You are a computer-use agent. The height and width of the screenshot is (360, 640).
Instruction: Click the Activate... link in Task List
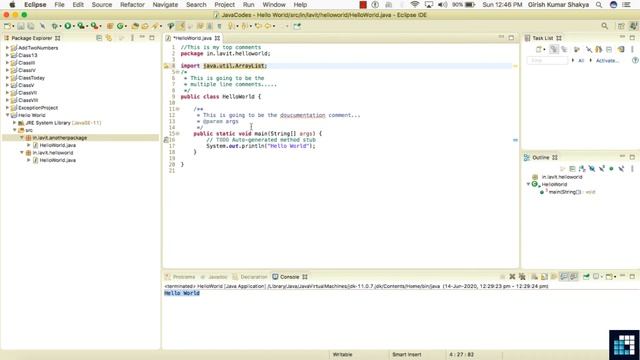click(607, 60)
